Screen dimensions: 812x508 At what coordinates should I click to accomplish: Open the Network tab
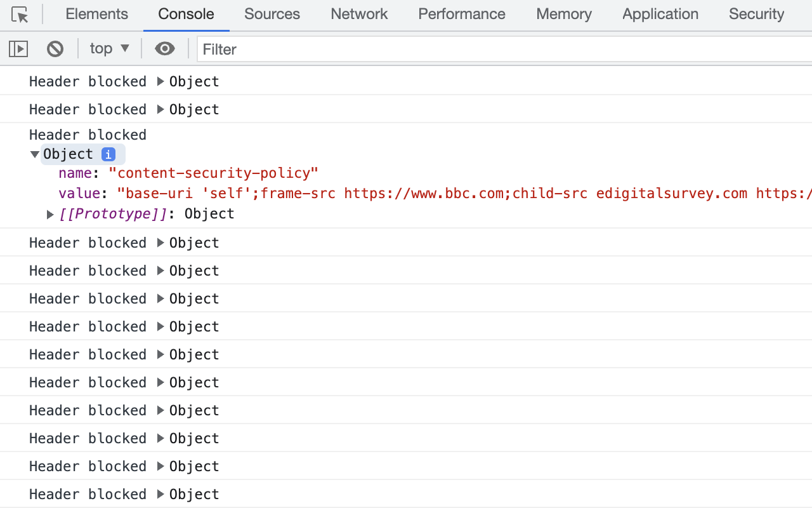(359, 14)
